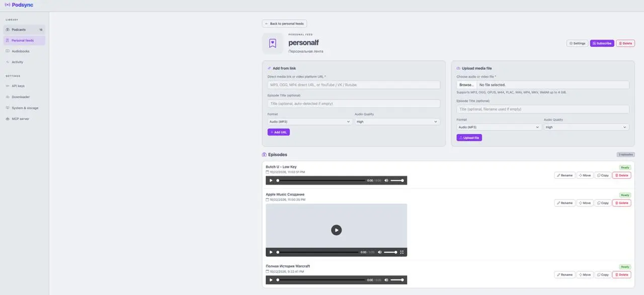Mute Полная История Warcraft player

(386, 280)
